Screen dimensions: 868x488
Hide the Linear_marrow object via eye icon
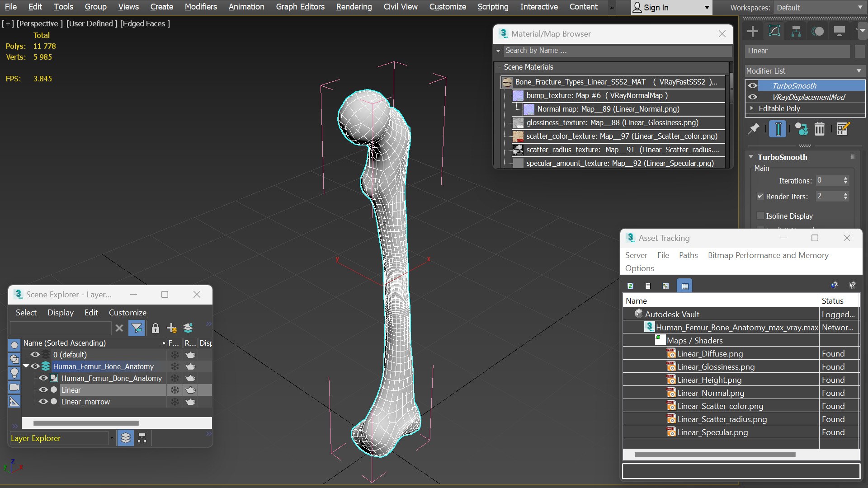tap(43, 401)
